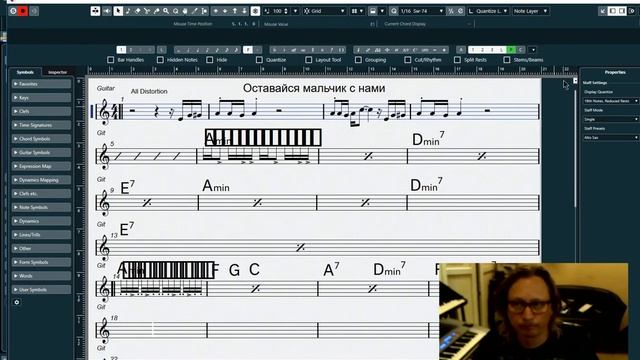
Task: Select the Split scissors tool
Action: (147, 11)
